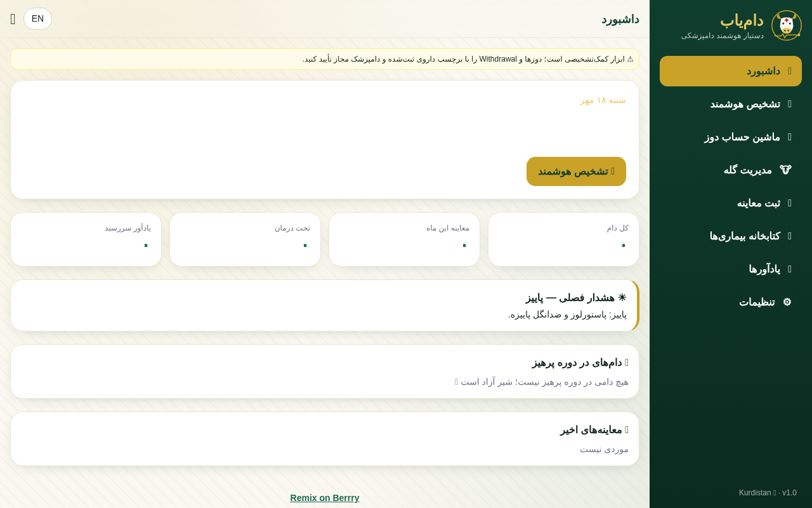
Task: Click the دام‌های در دوره پرهیز heading
Action: tap(580, 363)
